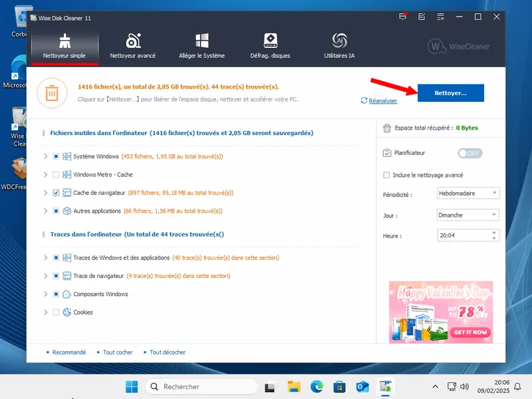Click the notes icon in title bar

point(422,17)
